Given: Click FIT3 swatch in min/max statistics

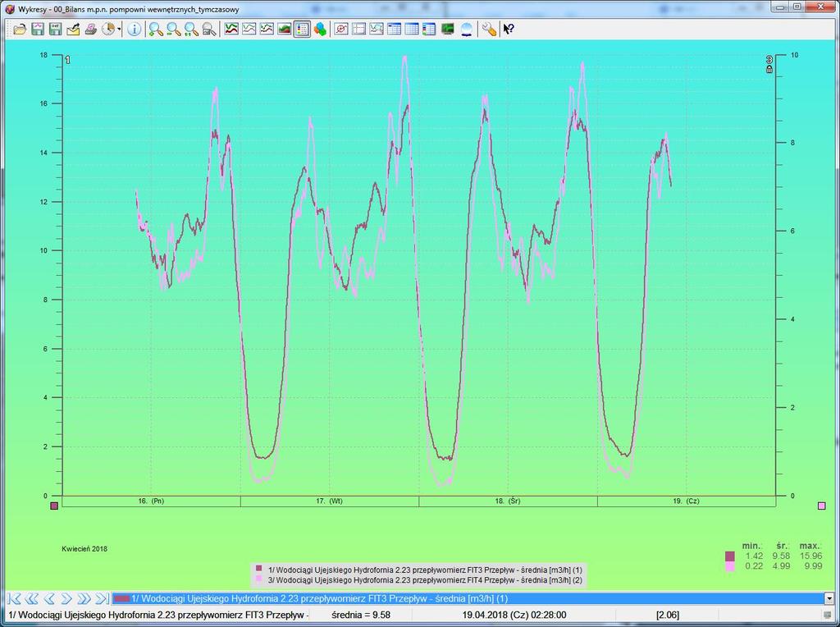Looking at the screenshot, I should coord(729,556).
